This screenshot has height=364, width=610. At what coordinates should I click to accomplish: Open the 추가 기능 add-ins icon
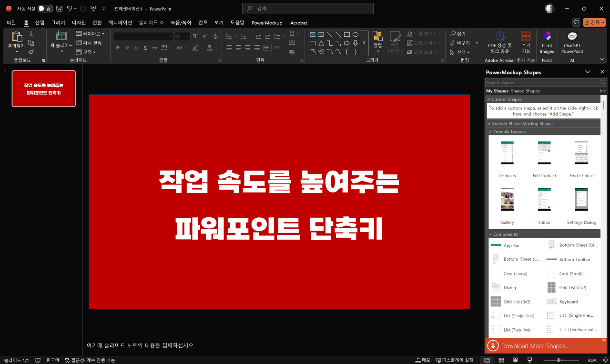[x=526, y=36]
